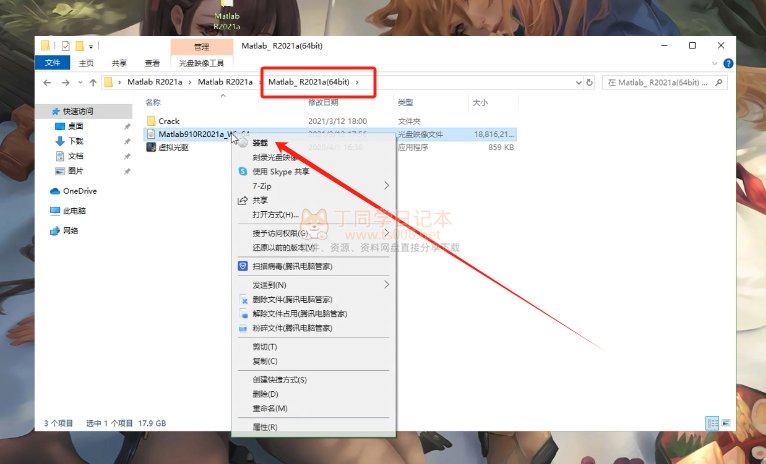Sort by the 名称 column header

[153, 103]
